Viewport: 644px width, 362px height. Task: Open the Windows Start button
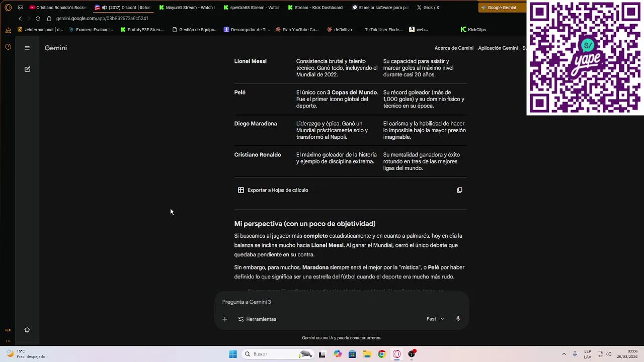coord(233,354)
